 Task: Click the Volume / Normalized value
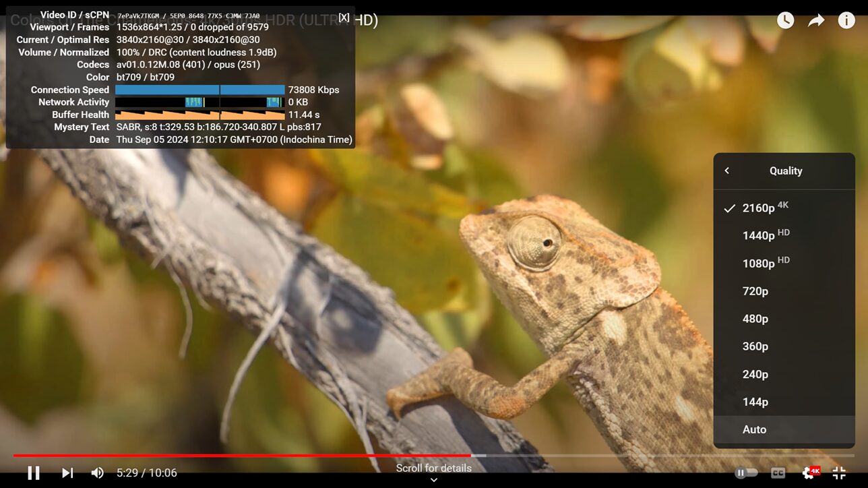(196, 52)
